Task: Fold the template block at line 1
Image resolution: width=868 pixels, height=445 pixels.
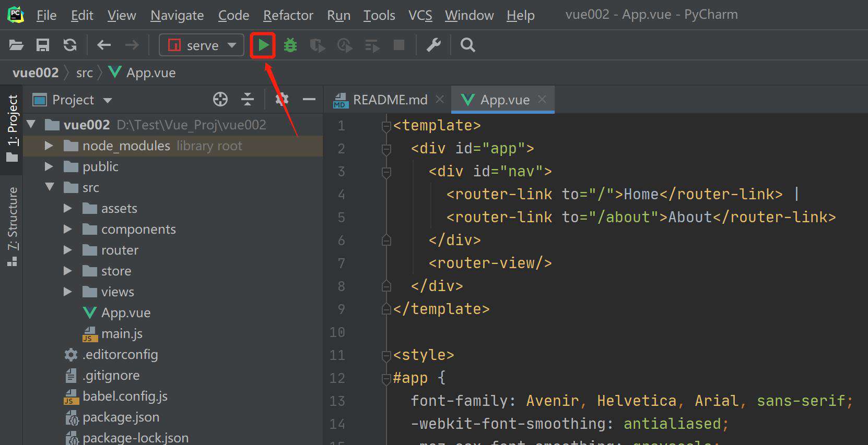Action: coord(386,126)
